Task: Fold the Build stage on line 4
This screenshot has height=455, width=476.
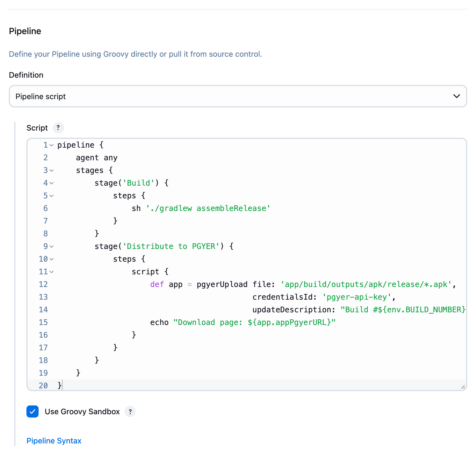Action: 52,183
